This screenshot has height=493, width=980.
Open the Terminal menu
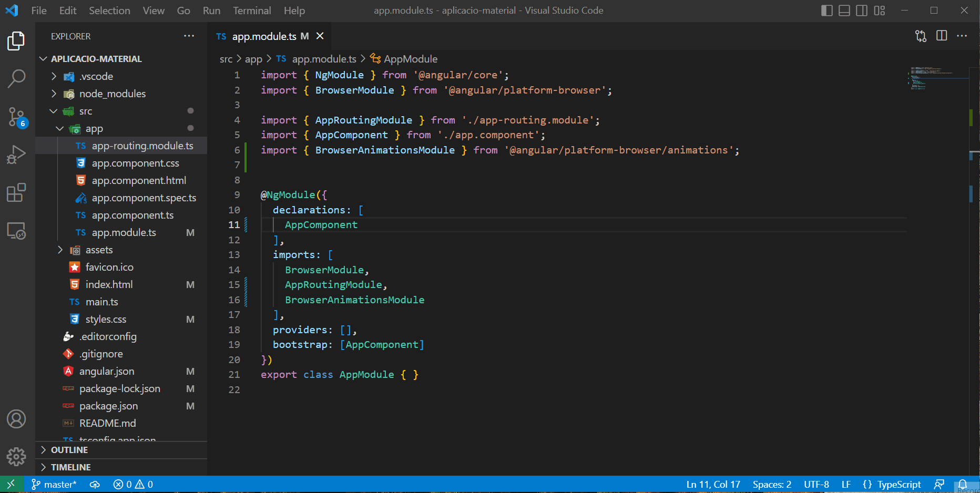coord(252,11)
